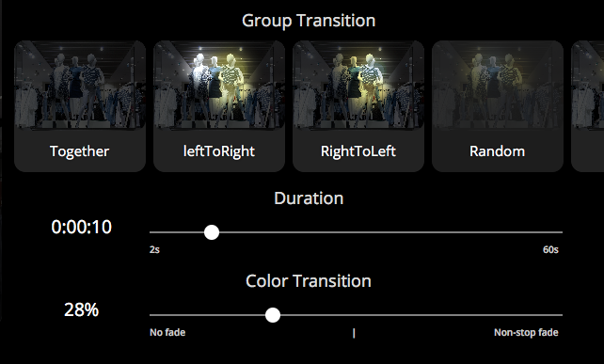Click the 0:00:10 duration readout
This screenshot has width=604, height=364.
pos(81,228)
